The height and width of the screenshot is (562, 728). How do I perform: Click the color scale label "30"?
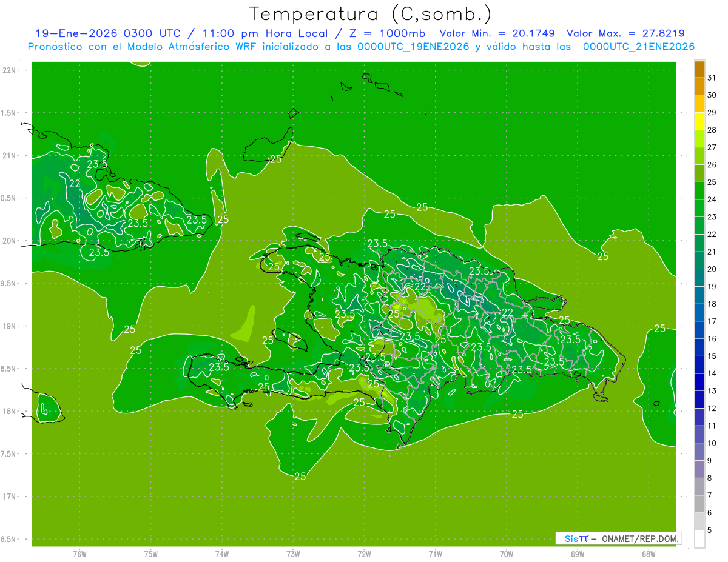pos(712,95)
